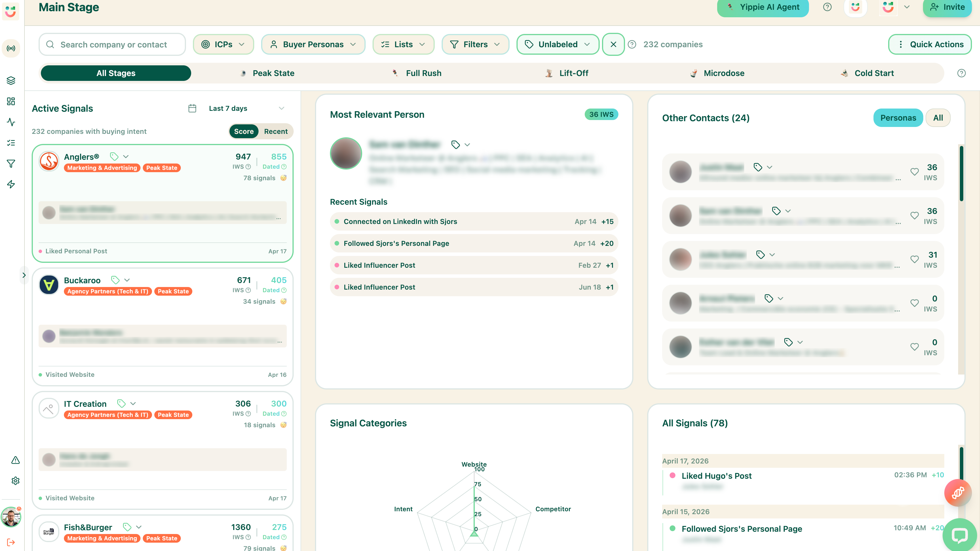Screen dimensions: 980x551
Task: Open the funnel filter icon in sidebar
Action: point(11,164)
